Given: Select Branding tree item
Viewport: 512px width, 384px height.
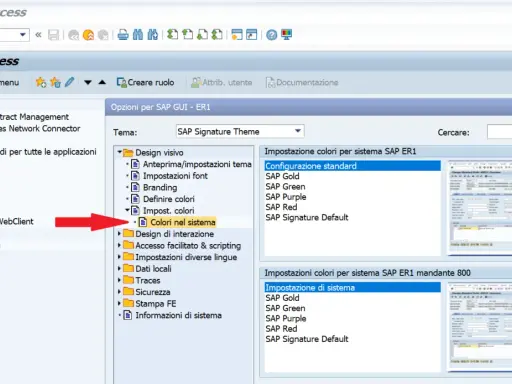Looking at the screenshot, I should pos(160,187).
